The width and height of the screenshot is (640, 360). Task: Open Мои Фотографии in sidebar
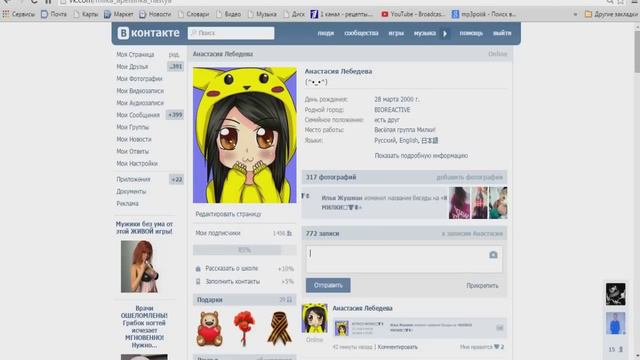click(x=139, y=79)
